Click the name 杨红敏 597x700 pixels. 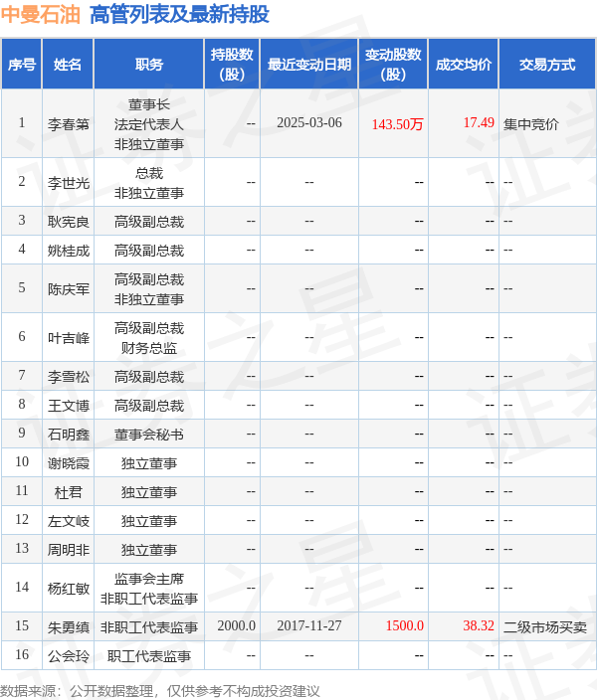(x=69, y=589)
